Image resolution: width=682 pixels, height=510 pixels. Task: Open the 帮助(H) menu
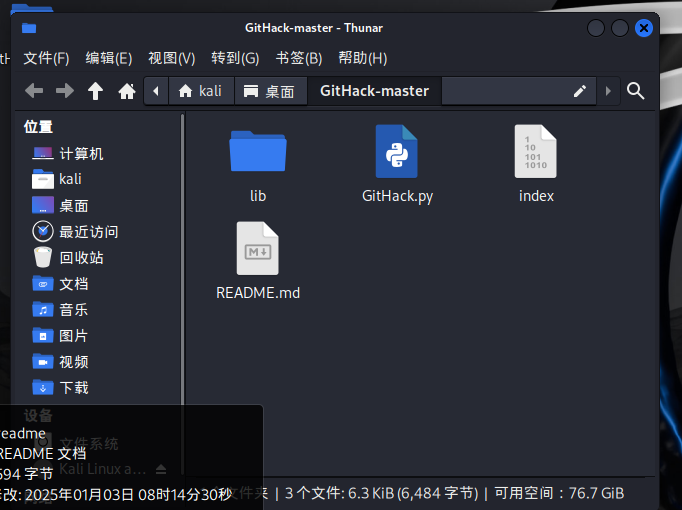pyautogui.click(x=363, y=58)
